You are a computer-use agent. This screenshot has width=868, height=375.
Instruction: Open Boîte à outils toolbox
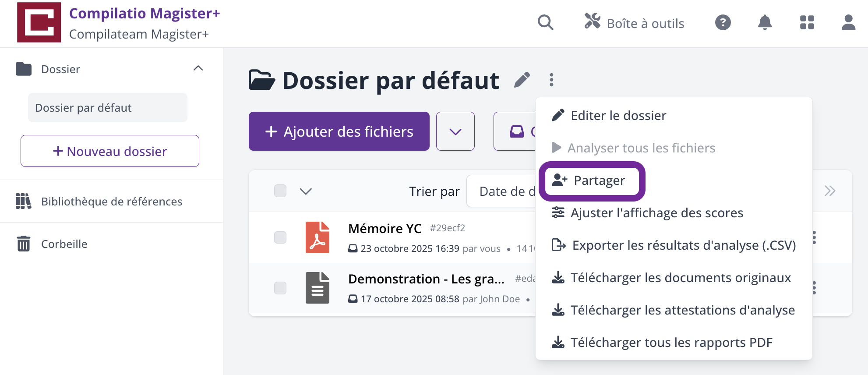click(x=635, y=22)
